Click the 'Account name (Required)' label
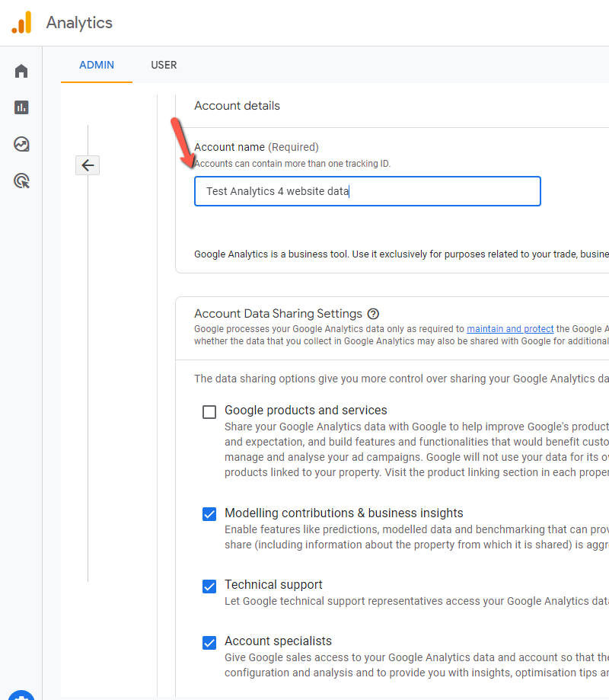609x700 pixels. 257,147
